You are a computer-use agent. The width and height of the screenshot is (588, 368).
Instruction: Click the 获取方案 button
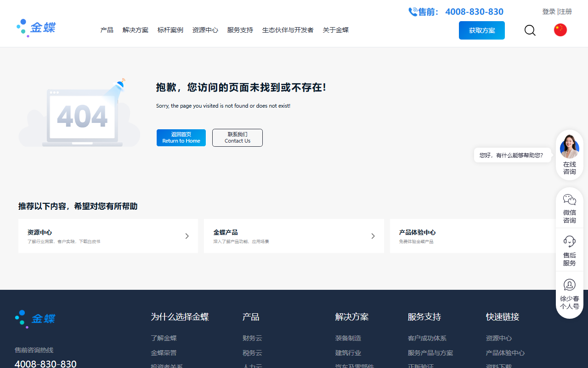tap(481, 30)
